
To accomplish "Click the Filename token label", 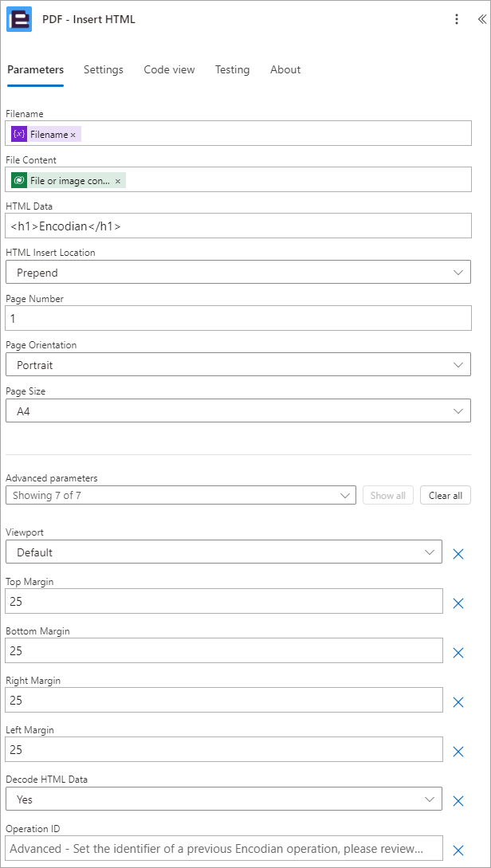I will pos(49,135).
